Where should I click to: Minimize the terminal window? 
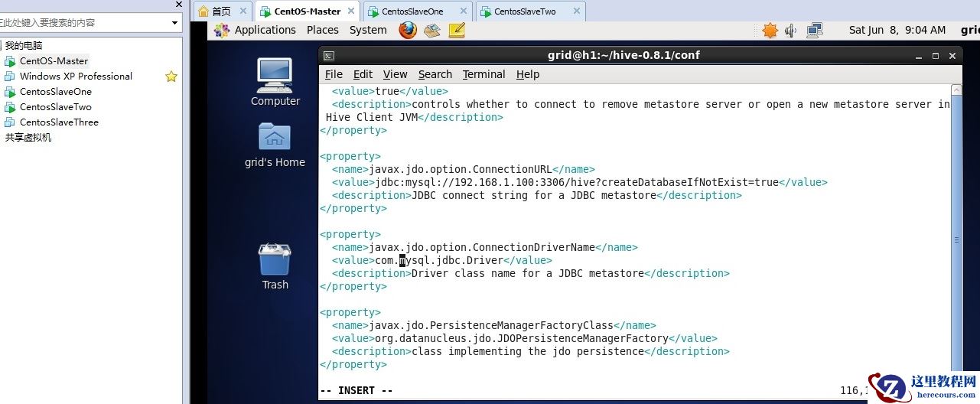920,56
